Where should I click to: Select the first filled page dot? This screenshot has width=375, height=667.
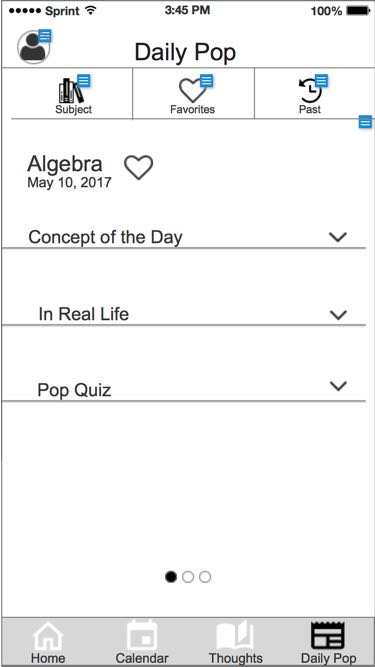pos(171,577)
